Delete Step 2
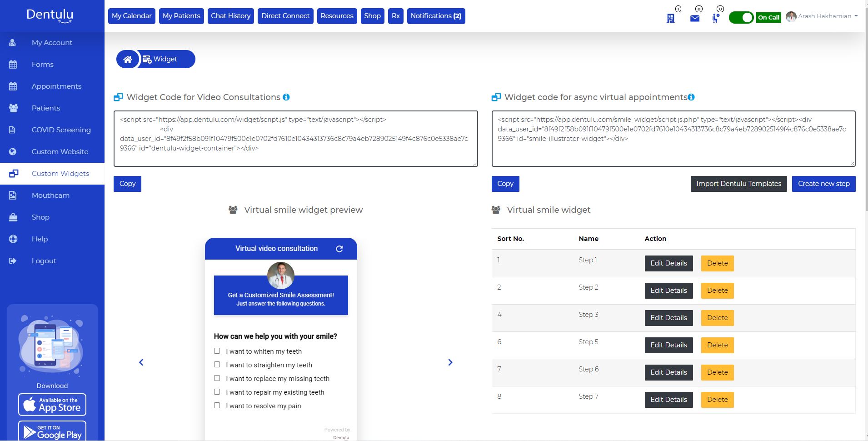868x441 pixels. pos(718,291)
